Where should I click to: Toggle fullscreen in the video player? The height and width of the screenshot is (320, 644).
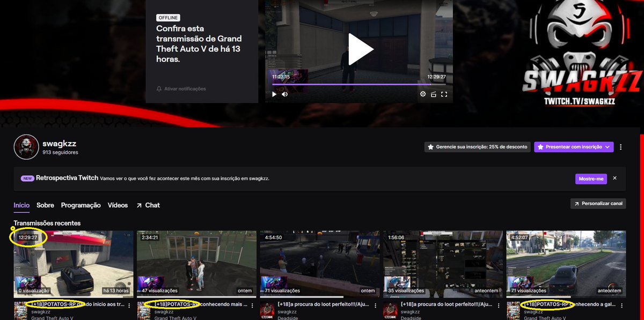point(444,94)
